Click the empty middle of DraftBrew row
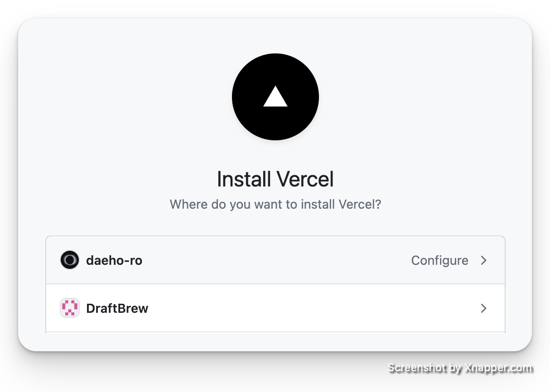Image resolution: width=550 pixels, height=392 pixels. (294, 308)
